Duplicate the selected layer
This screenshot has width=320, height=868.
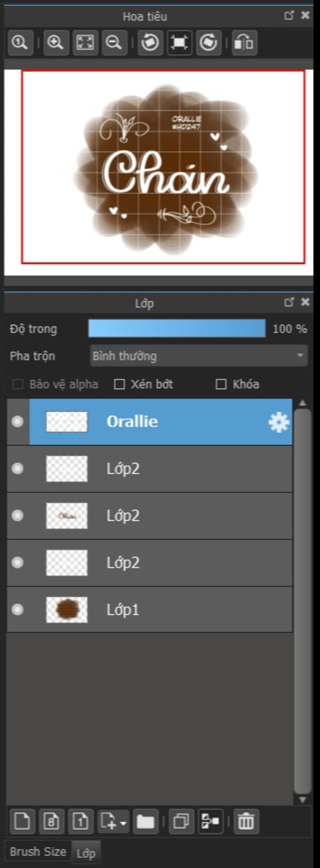click(x=182, y=821)
